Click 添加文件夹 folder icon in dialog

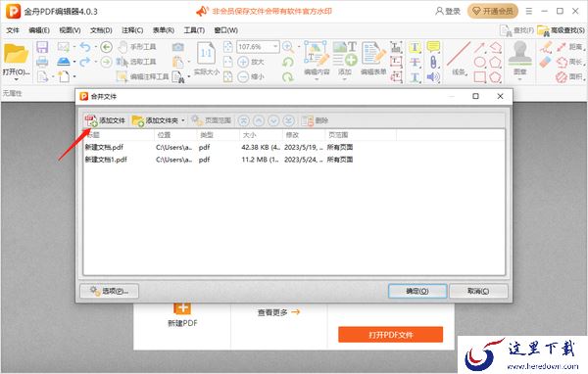[138, 120]
